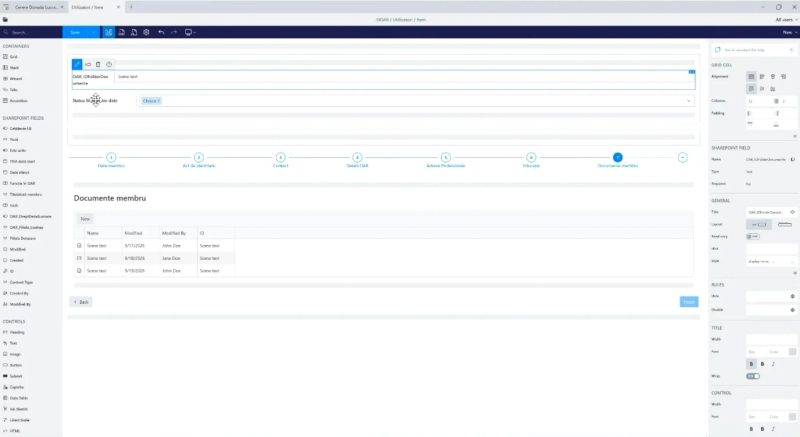
Task: Click the redo arrow in top toolbar
Action: 174,32
